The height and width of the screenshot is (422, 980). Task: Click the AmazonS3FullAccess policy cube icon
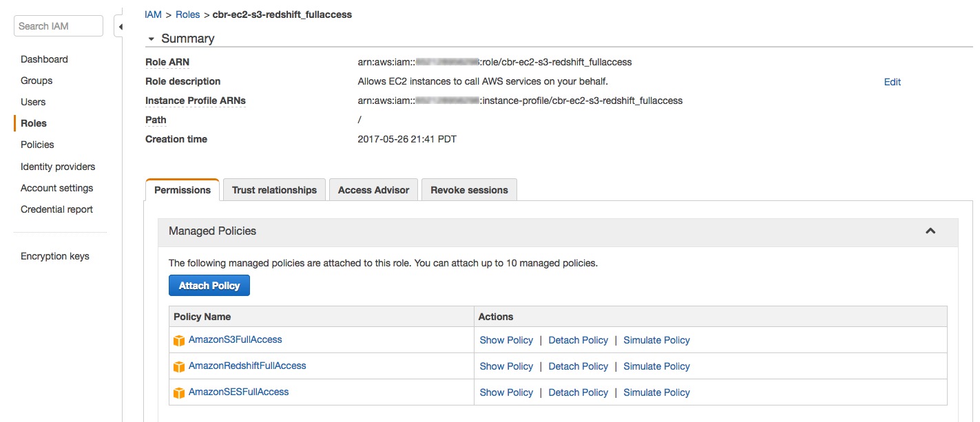pyautogui.click(x=179, y=341)
